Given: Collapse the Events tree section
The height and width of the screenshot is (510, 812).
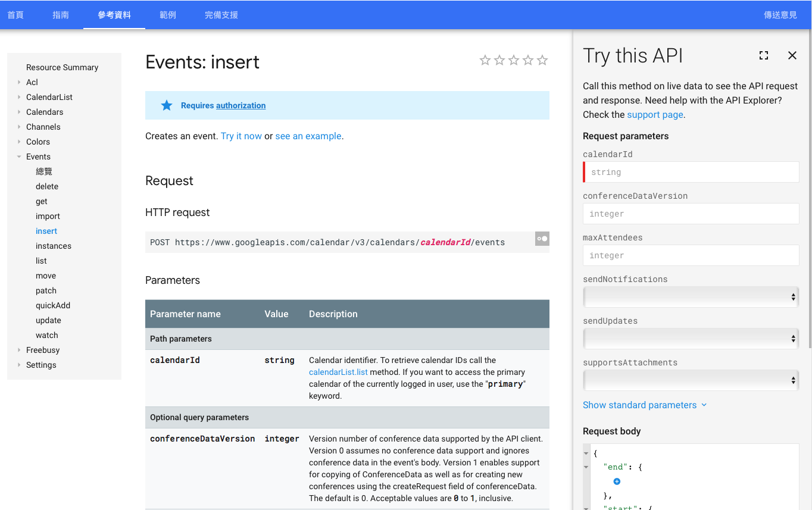Looking at the screenshot, I should (19, 157).
